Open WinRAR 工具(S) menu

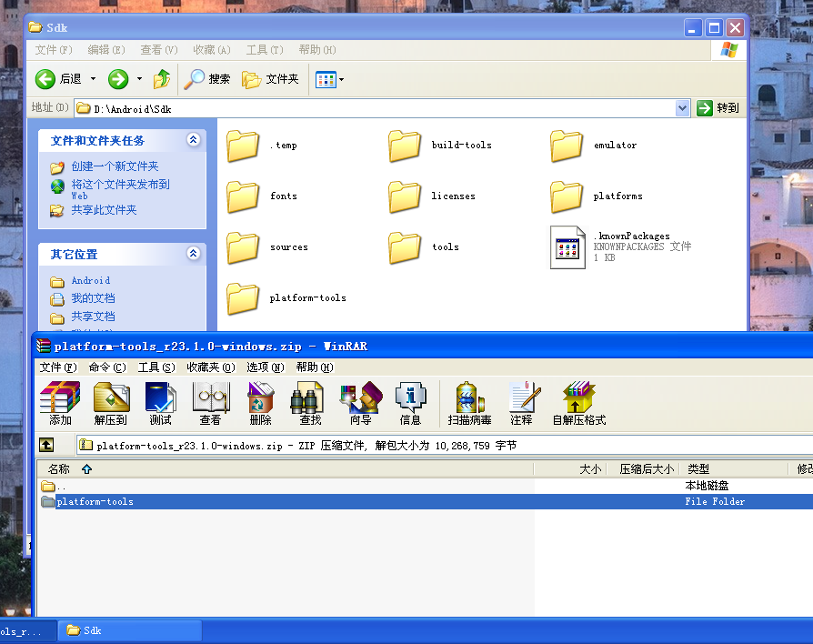156,367
